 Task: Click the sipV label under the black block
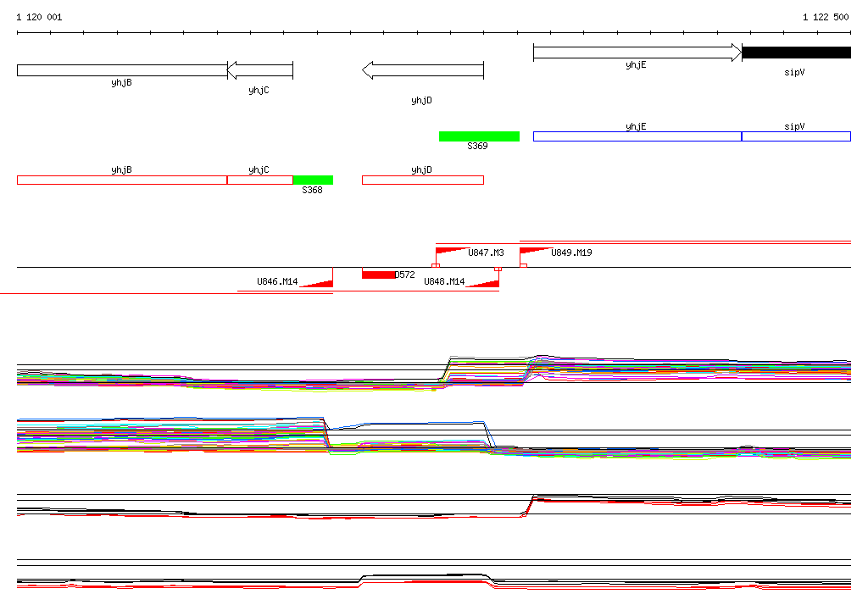(x=794, y=73)
